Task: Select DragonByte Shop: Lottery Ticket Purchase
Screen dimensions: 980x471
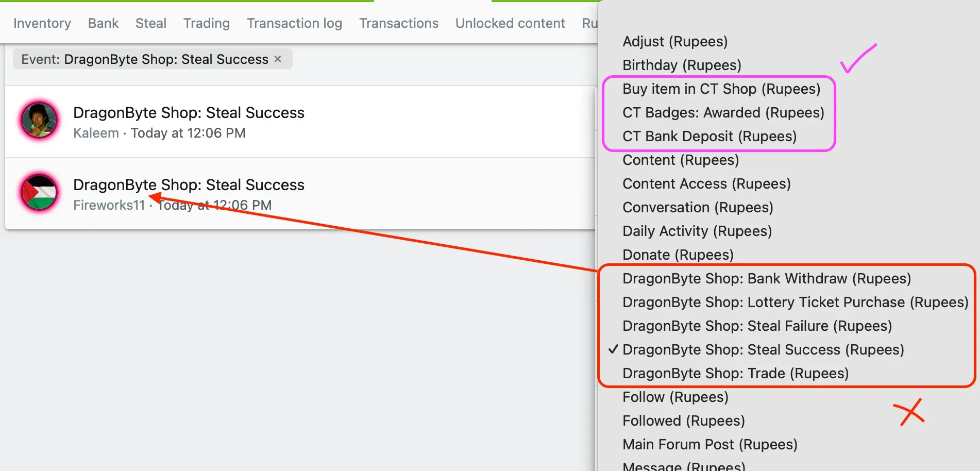Action: pos(795,302)
